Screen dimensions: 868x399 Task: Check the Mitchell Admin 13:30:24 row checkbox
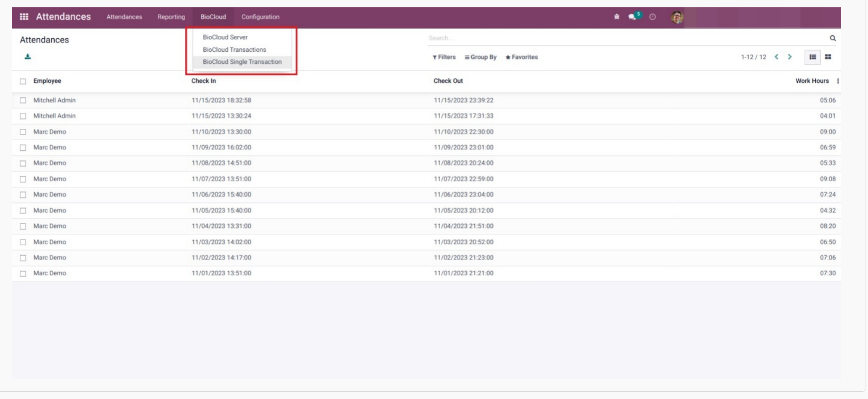23,116
